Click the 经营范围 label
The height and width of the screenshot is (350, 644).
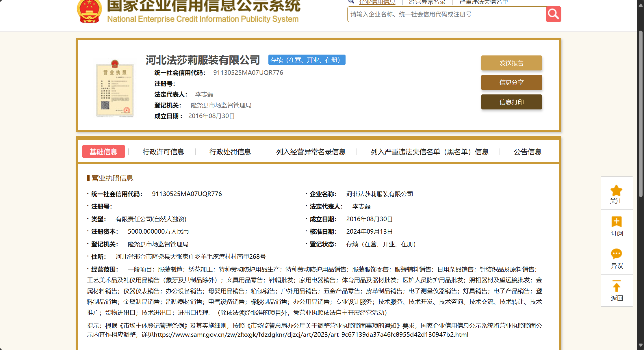(x=105, y=269)
